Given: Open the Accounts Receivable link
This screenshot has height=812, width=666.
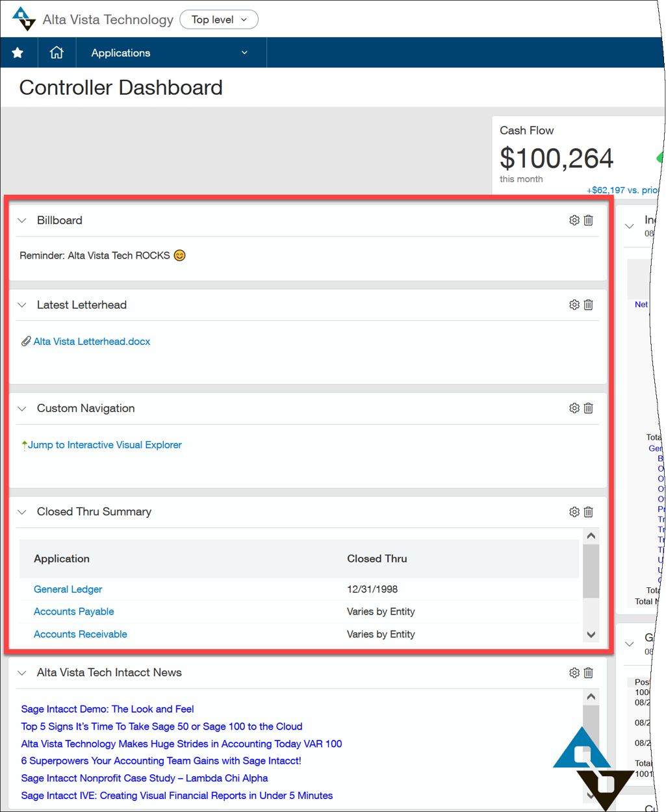Looking at the screenshot, I should [80, 634].
